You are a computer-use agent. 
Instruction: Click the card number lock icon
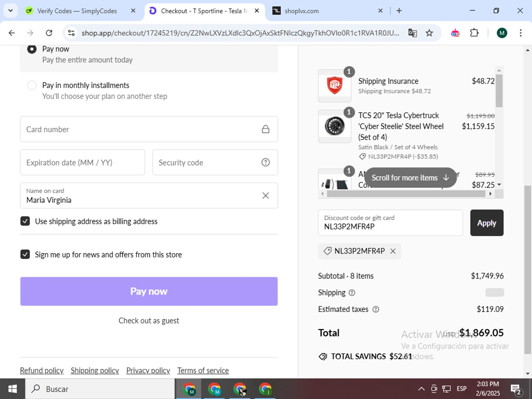(x=266, y=129)
